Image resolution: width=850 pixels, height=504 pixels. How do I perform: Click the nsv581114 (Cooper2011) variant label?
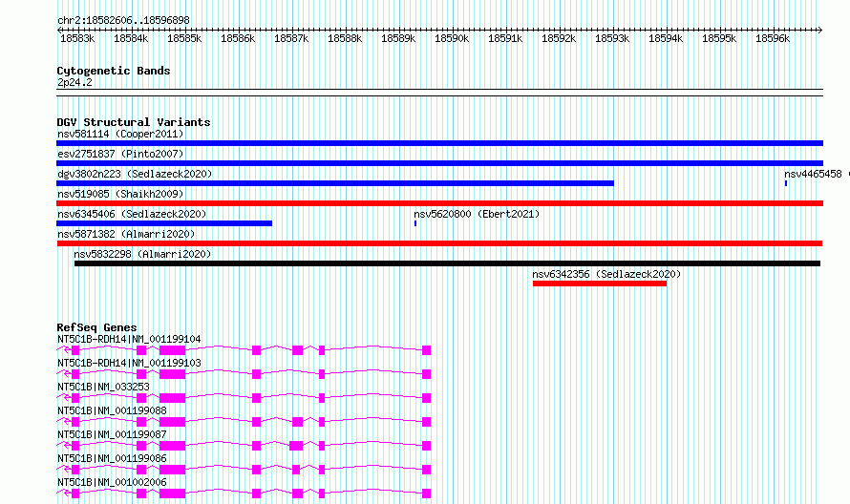point(120,134)
